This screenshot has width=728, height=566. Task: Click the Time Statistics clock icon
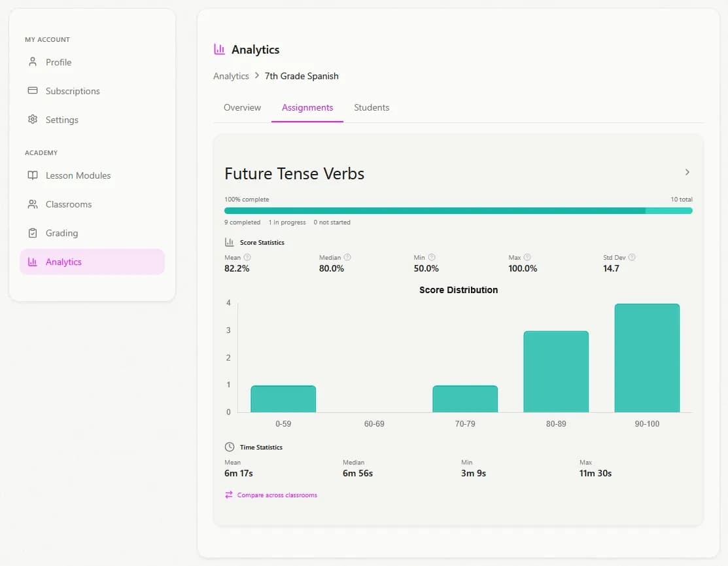coord(230,447)
